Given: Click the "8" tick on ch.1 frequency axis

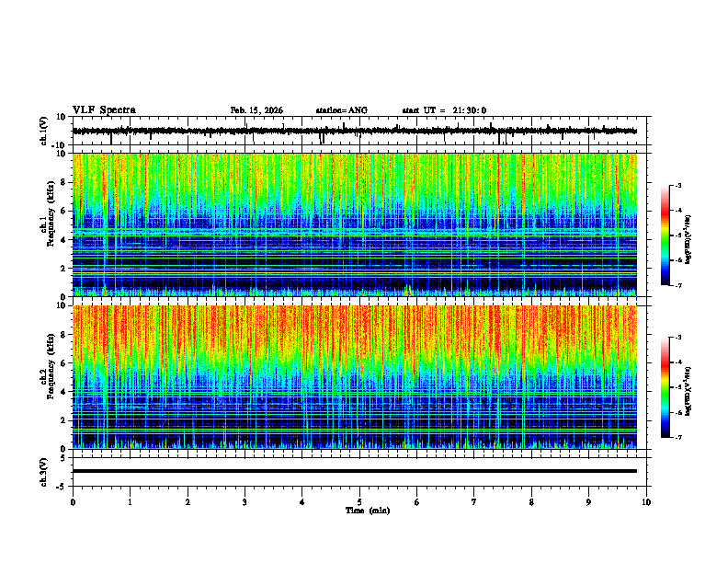Looking at the screenshot, I should click(x=63, y=182).
